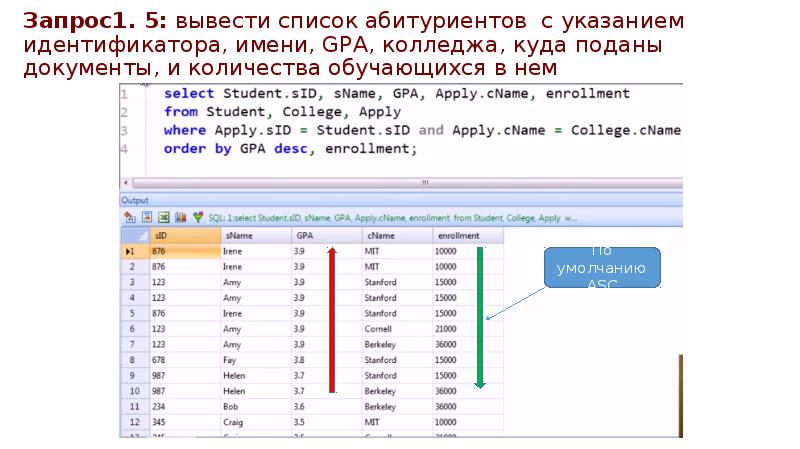Viewport: 800px width, 449px height.
Task: Click the editor horizontal scrollbar thumb
Action: tap(408, 182)
